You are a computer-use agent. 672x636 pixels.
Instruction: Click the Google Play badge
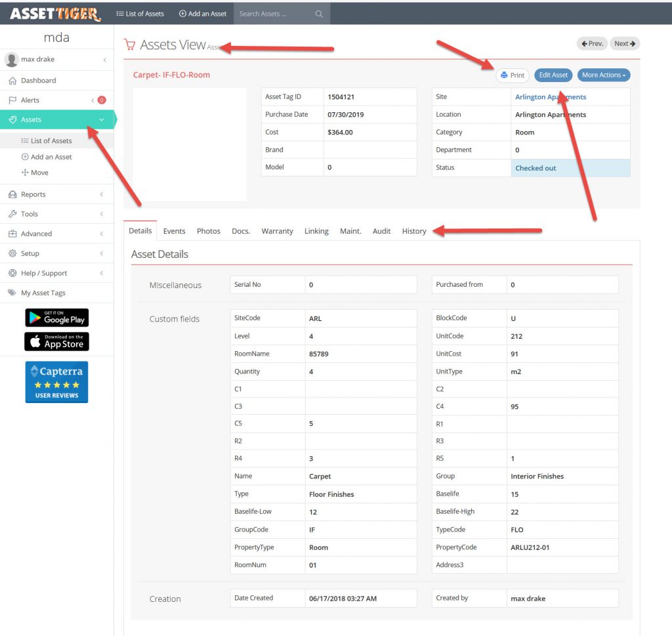pyautogui.click(x=56, y=318)
